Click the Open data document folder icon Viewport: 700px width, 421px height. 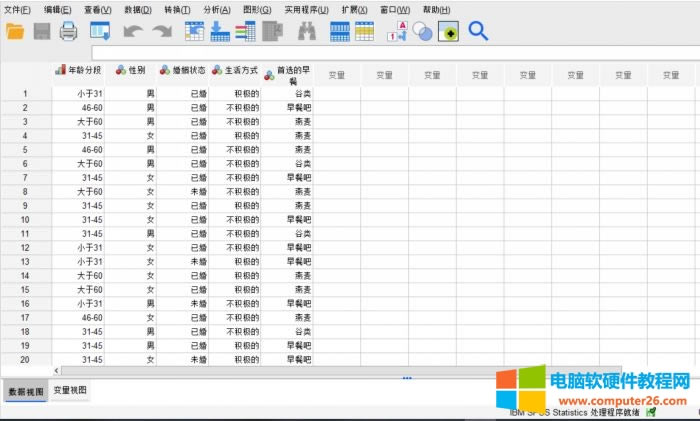pos(16,31)
